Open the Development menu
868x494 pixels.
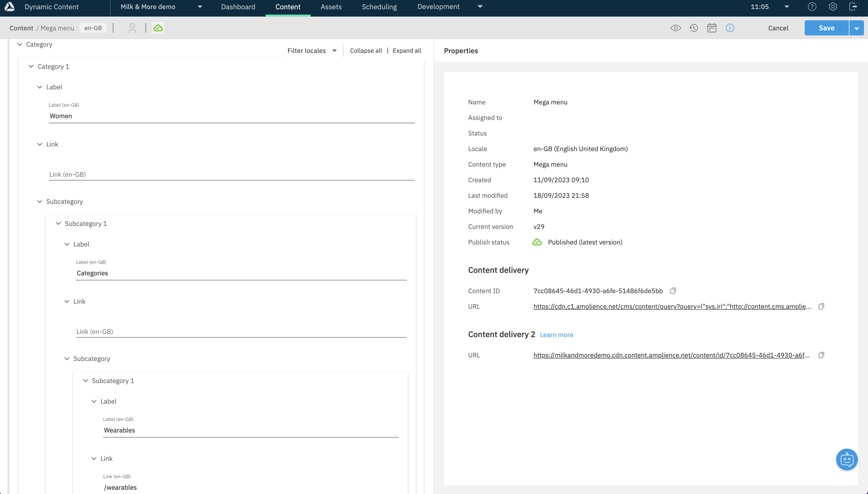(x=438, y=7)
